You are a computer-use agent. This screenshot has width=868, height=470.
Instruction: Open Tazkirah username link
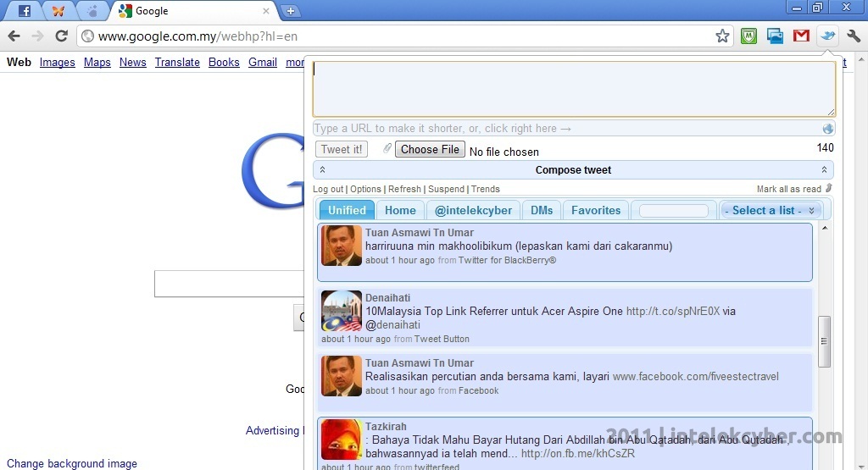tap(386, 426)
